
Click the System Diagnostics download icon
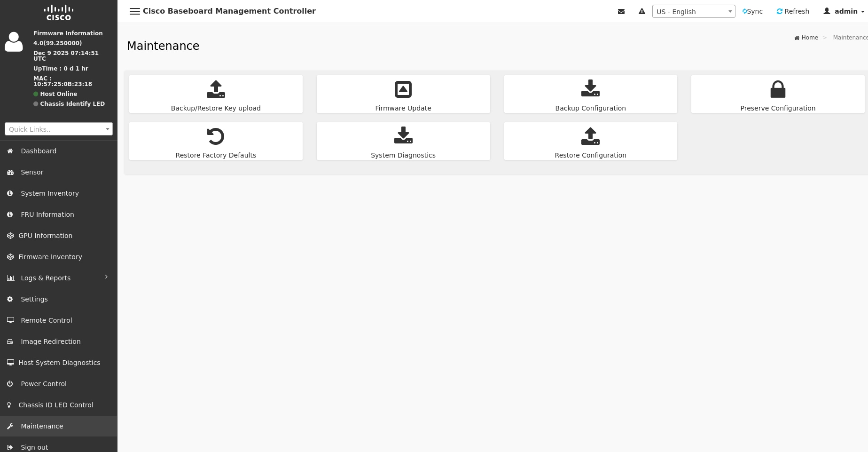point(403,135)
